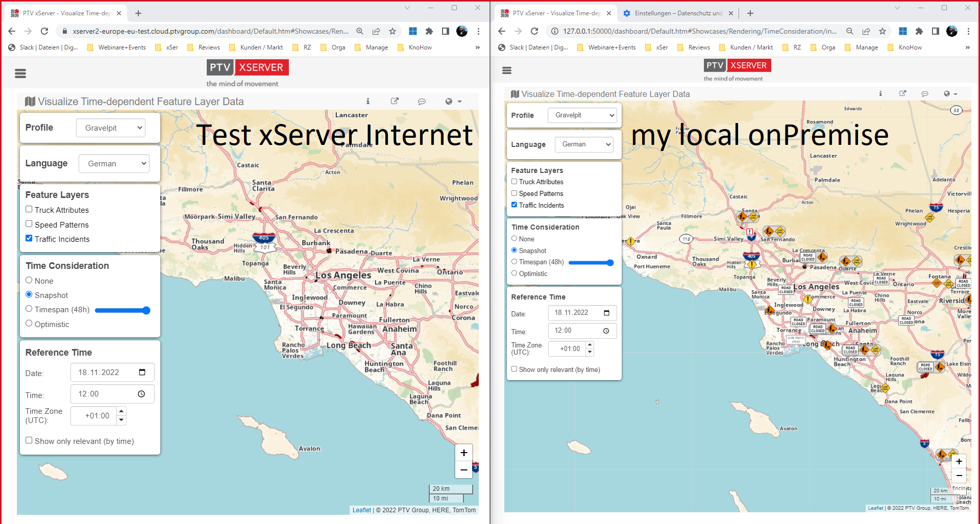The height and width of the screenshot is (524, 980).
Task: Zoom in on the left map
Action: coord(463,453)
